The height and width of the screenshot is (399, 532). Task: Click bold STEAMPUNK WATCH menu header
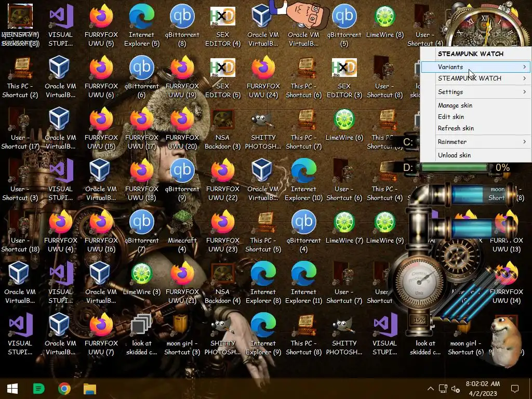[471, 54]
